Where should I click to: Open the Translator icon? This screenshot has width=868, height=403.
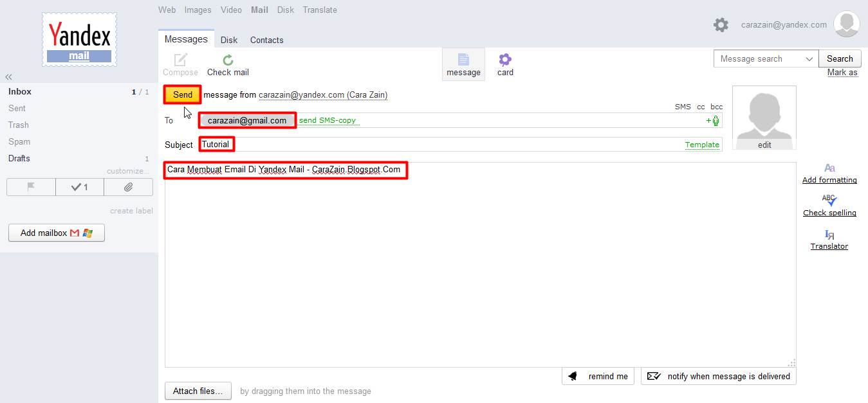pos(829,235)
